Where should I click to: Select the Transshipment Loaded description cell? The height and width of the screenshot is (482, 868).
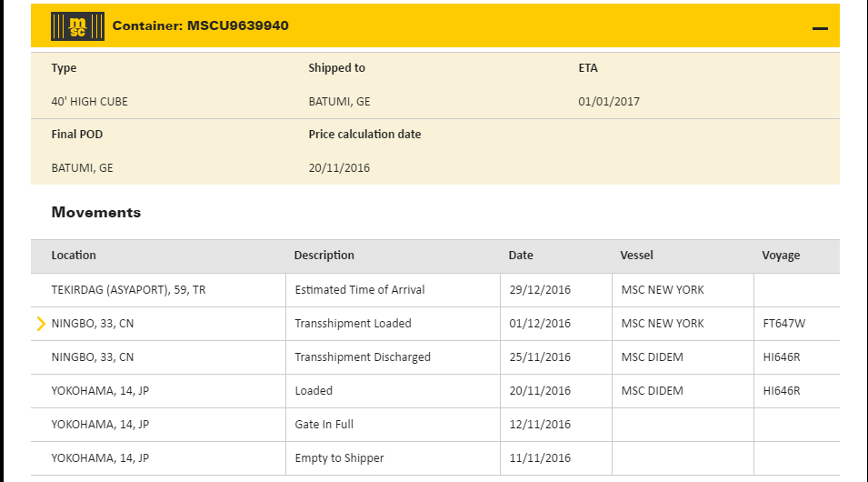click(353, 324)
